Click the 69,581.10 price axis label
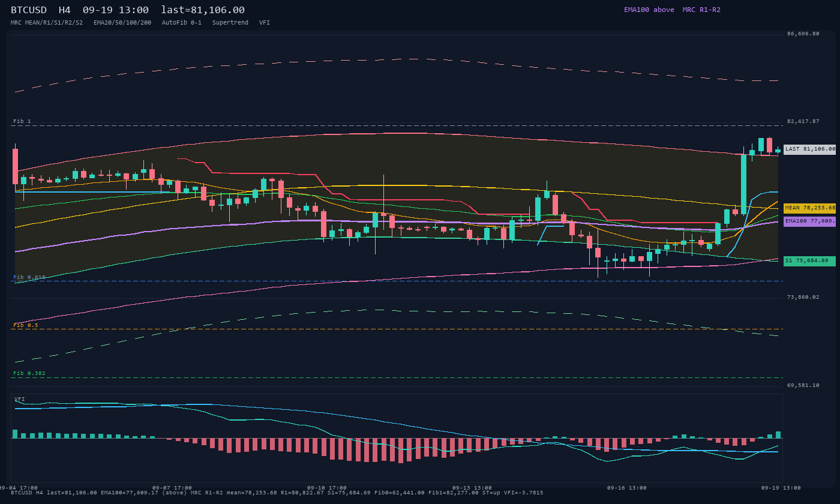Screen dimensions: 840x504 click(x=803, y=385)
